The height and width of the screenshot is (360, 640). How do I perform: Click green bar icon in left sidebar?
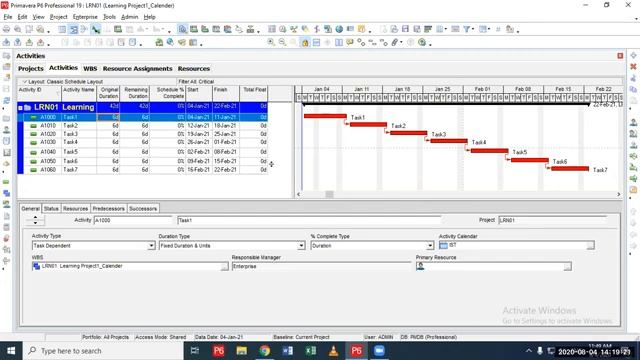coord(6,182)
